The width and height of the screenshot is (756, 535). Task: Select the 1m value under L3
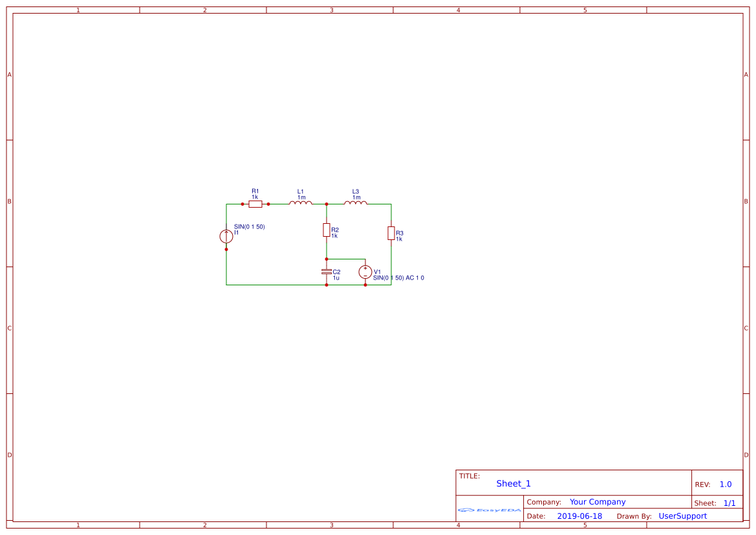click(356, 197)
